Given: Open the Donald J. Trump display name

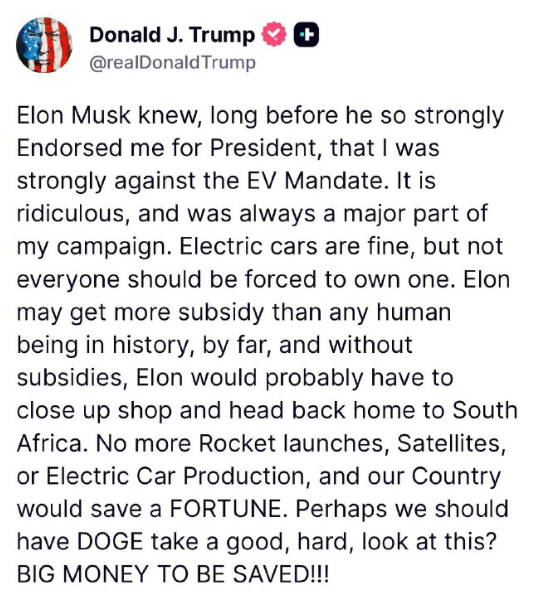Looking at the screenshot, I should (172, 35).
